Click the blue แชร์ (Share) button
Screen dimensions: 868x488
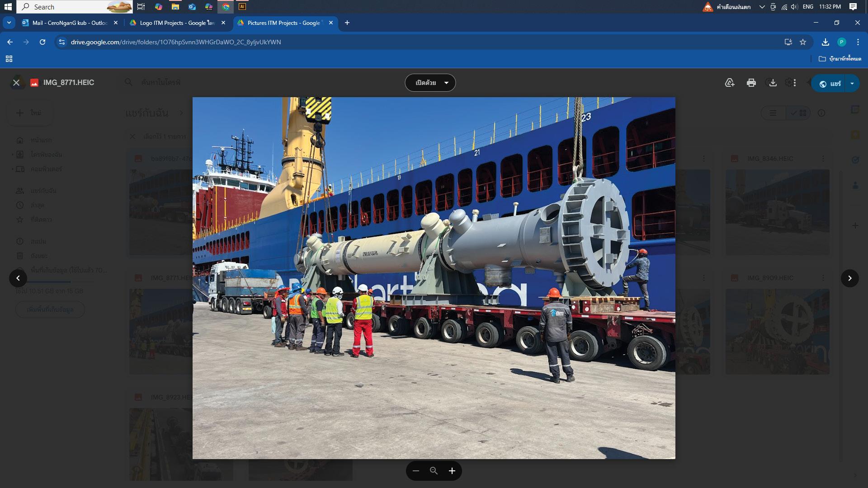(x=830, y=84)
